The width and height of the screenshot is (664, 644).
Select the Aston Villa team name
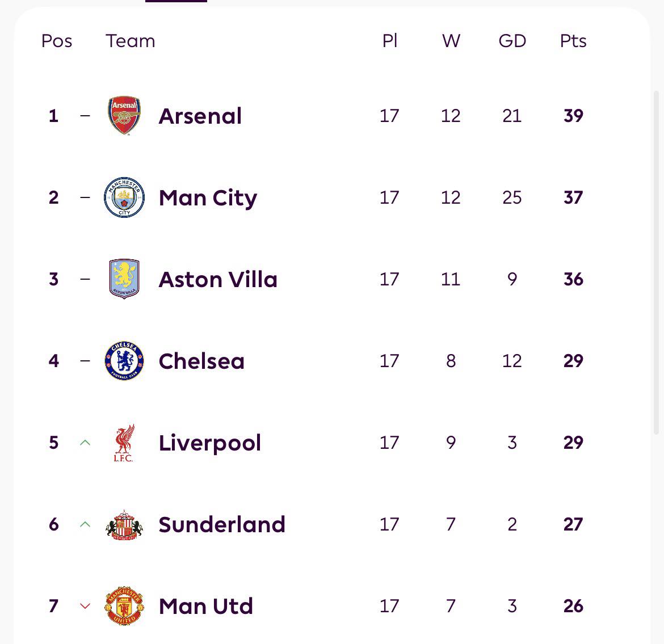[x=218, y=279]
